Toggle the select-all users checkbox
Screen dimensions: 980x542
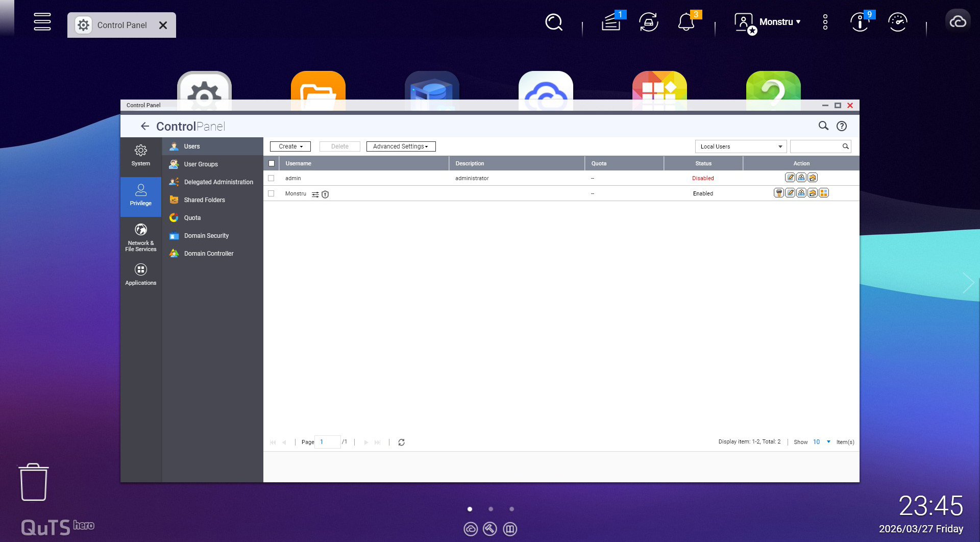pyautogui.click(x=272, y=163)
